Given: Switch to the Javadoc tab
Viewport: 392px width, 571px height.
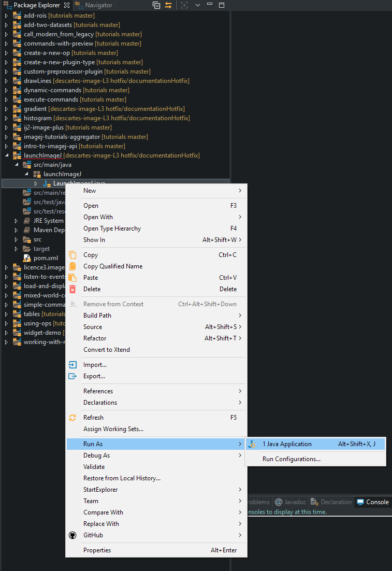Looking at the screenshot, I should point(291,502).
